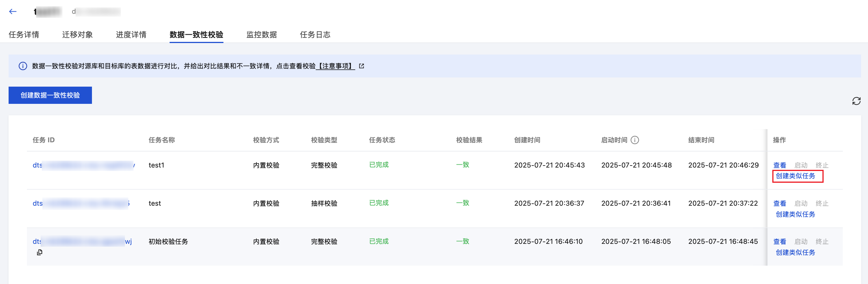Screen dimensions: 868x284
Task: Click 查看 for the test1 task
Action: pos(779,165)
